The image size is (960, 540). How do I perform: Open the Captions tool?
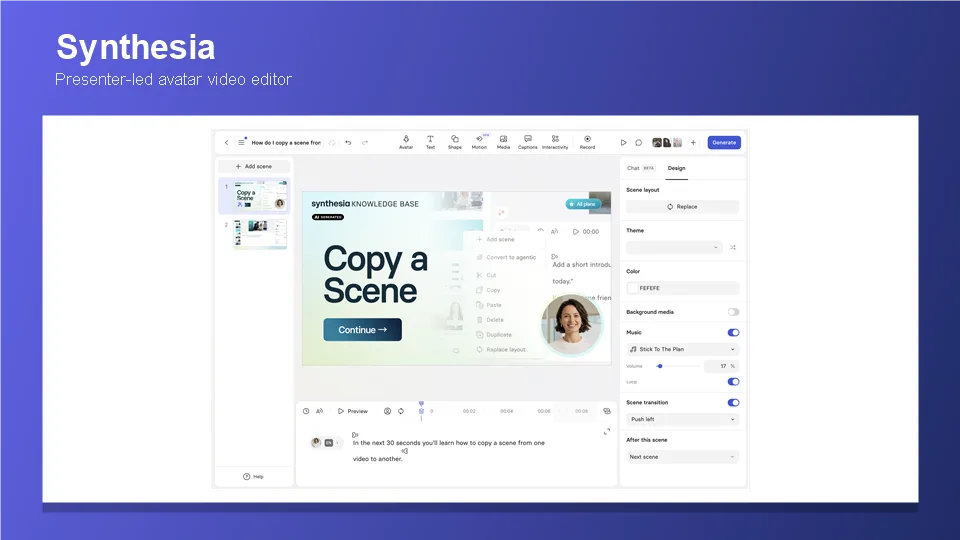coord(528,142)
